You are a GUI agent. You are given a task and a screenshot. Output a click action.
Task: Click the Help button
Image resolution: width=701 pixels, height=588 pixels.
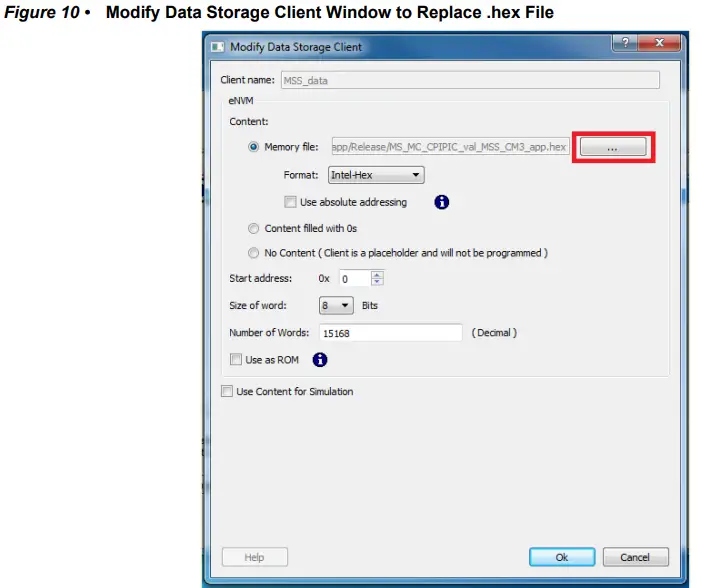click(x=255, y=557)
